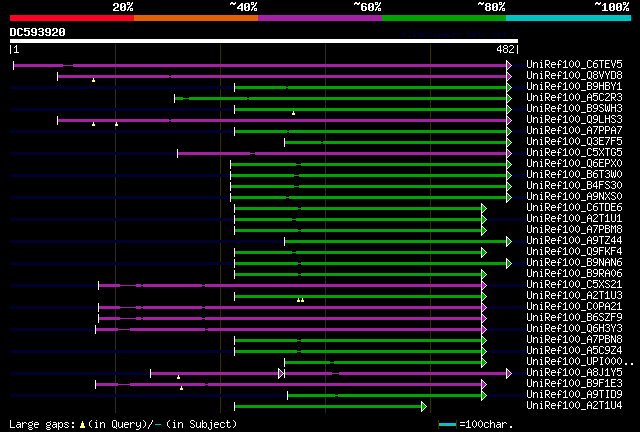Open the UniRef100_B9SWH3 hit label
640x432 pixels.
pyautogui.click(x=574, y=109)
